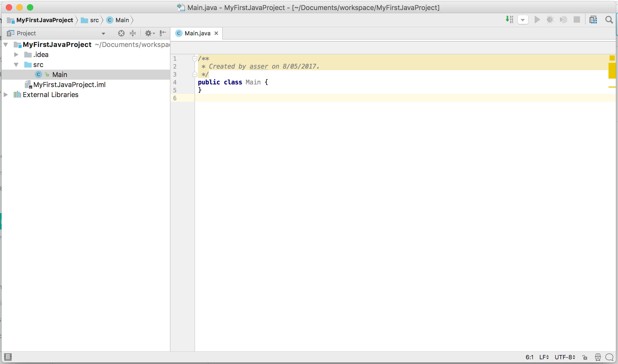618x364 pixels.
Task: Click the Search Everywhere magnifier
Action: [x=609, y=20]
